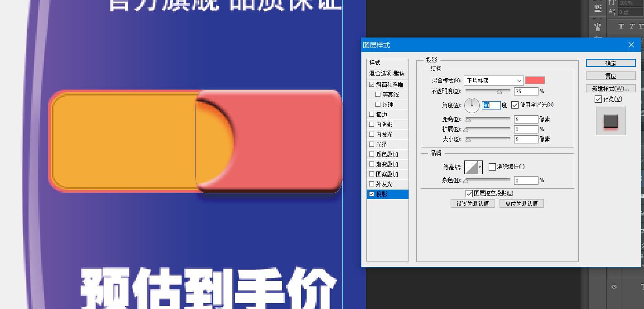
Task: Select 样式 header in style list
Action: pos(388,63)
